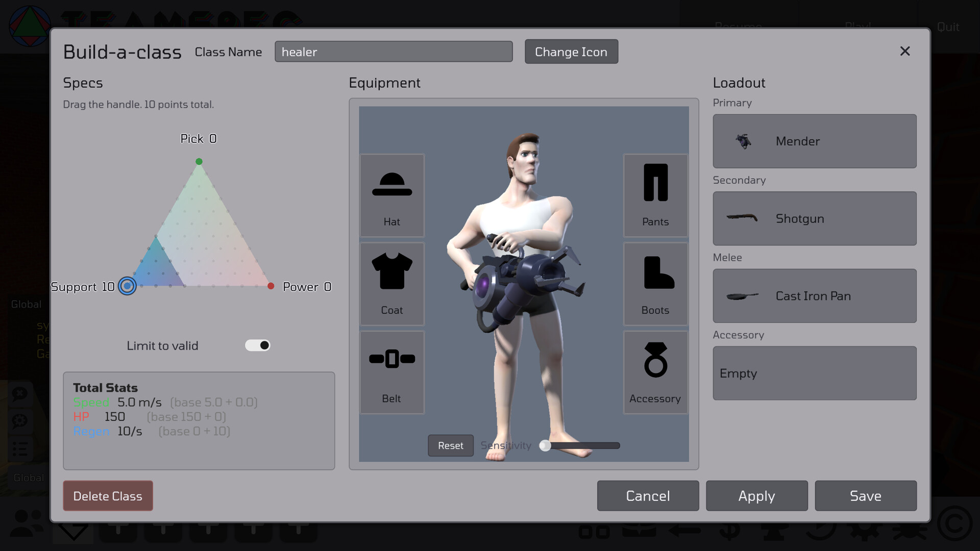This screenshot has height=551, width=980.
Task: Toggle the Limit to valid switch
Action: pos(258,345)
